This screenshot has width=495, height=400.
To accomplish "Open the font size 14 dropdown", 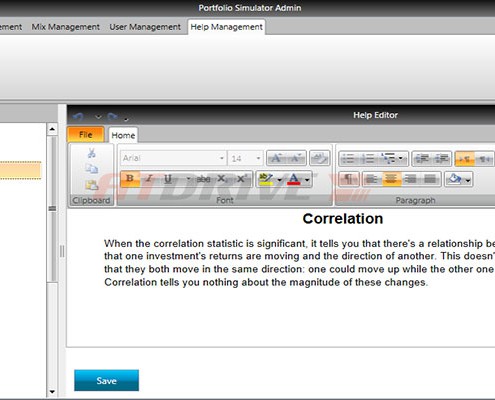I will coord(246,158).
